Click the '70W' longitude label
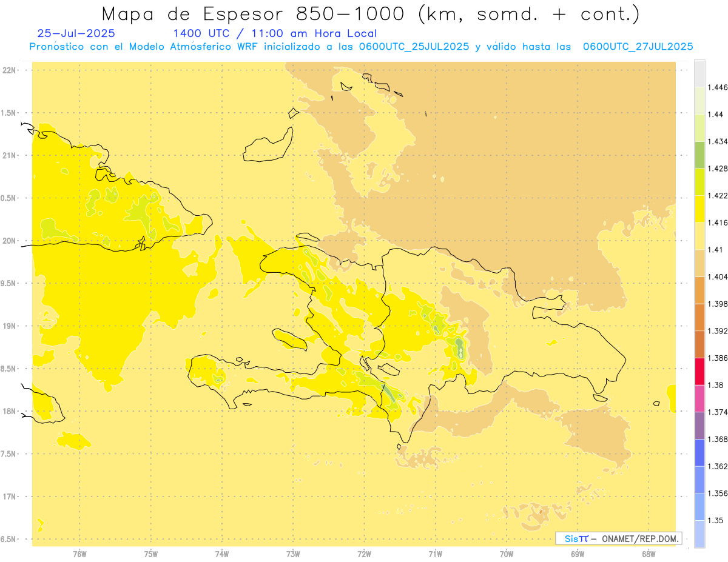 click(x=506, y=554)
